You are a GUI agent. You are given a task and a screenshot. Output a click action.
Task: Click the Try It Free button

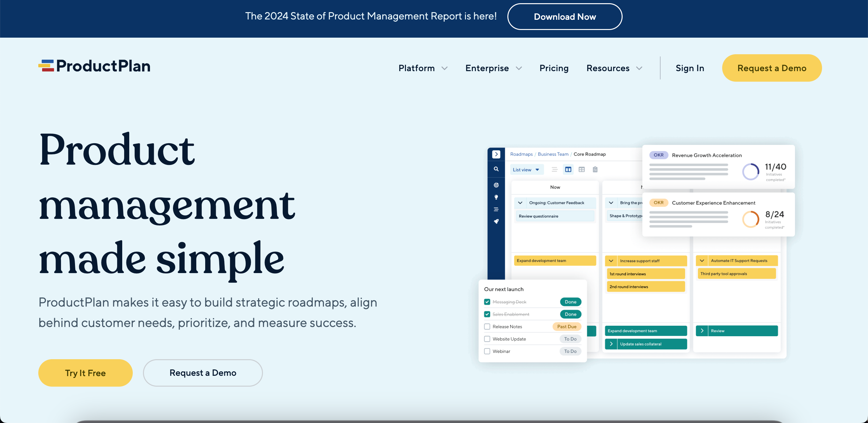(85, 373)
